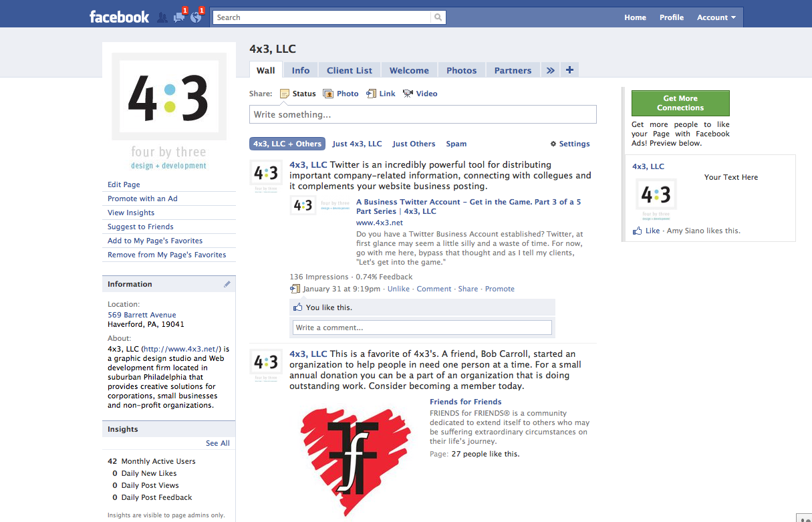Image resolution: width=812 pixels, height=522 pixels.
Task: Open the feed Settings gear icon
Action: 553,144
